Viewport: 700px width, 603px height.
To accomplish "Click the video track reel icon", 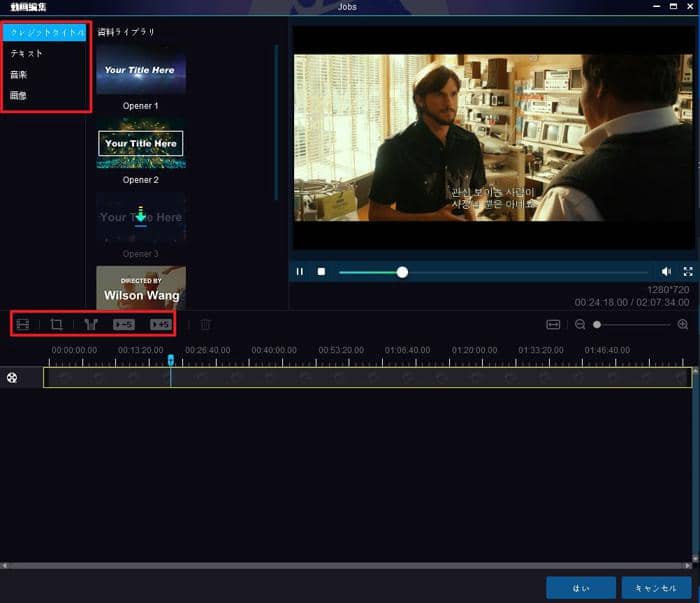I will 12,378.
